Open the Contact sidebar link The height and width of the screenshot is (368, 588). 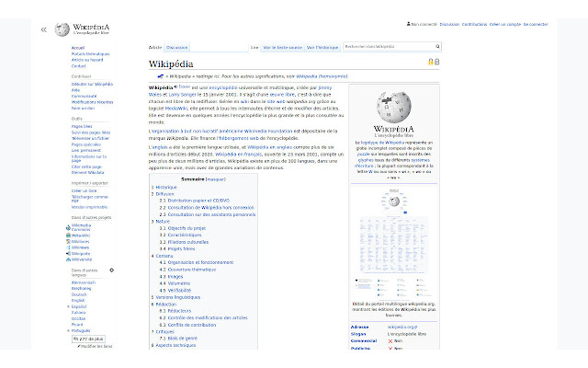coord(79,65)
